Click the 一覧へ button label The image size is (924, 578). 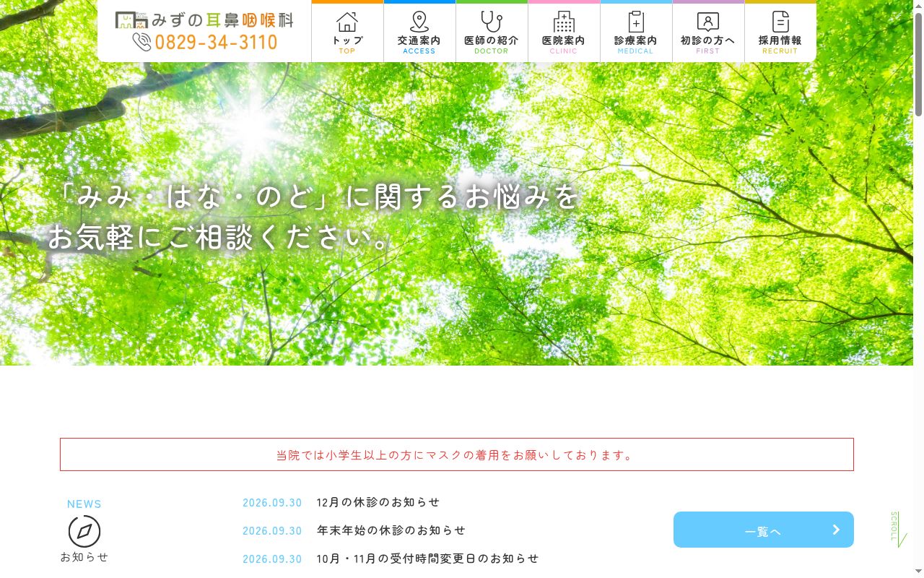(763, 532)
